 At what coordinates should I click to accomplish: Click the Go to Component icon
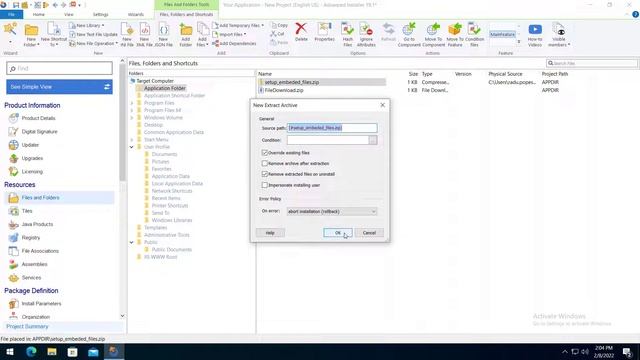click(x=409, y=35)
